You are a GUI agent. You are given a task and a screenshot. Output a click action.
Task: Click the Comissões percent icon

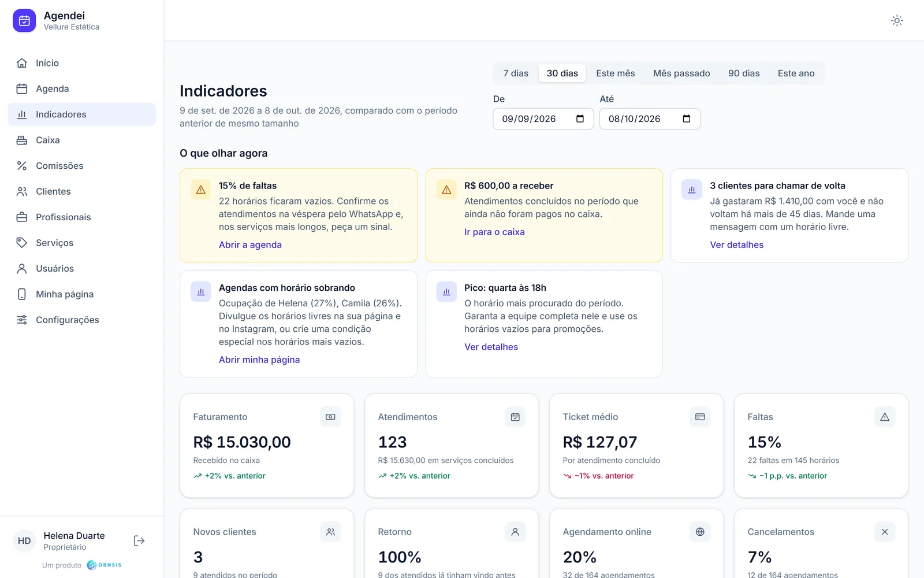tap(22, 166)
